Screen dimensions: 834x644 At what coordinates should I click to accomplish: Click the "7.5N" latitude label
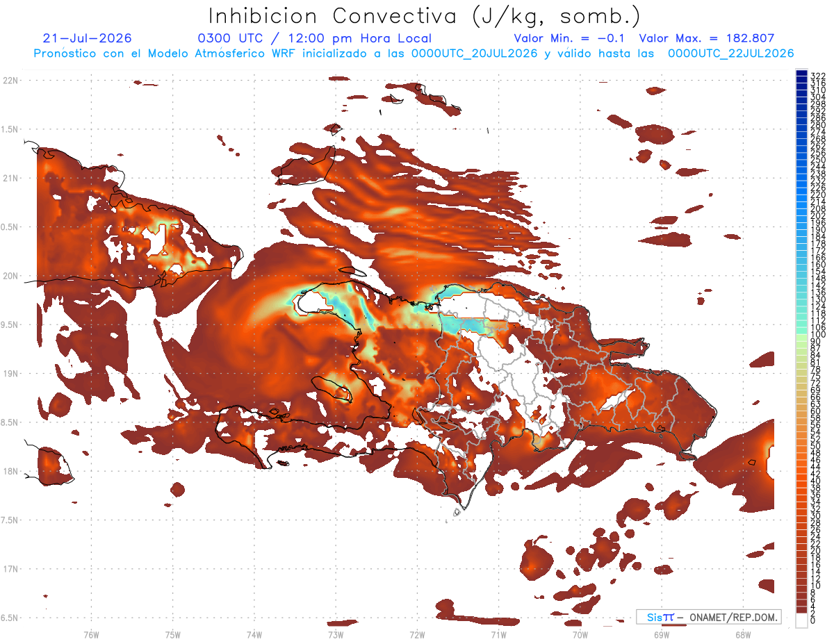pyautogui.click(x=10, y=520)
